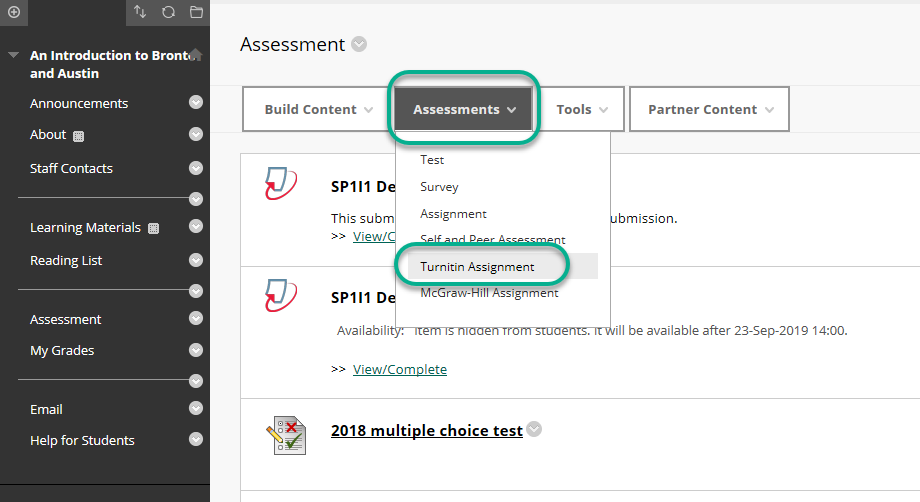
Task: Open the course title An Introduction to Bronte and Austin
Action: (110, 65)
